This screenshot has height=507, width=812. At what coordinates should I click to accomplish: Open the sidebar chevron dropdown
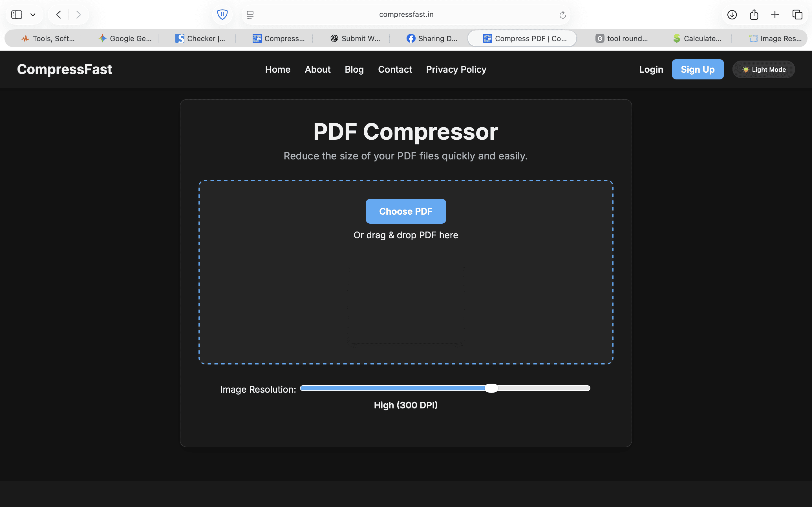[x=33, y=14]
